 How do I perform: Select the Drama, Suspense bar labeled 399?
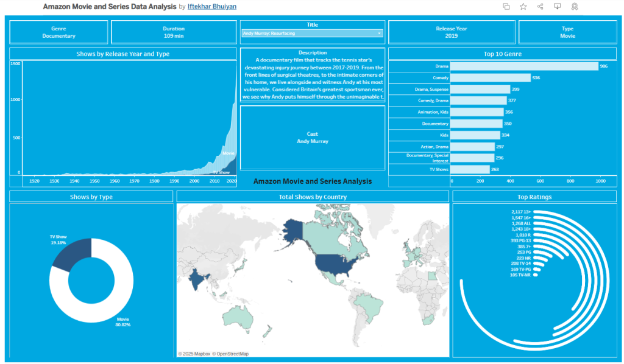tap(480, 89)
